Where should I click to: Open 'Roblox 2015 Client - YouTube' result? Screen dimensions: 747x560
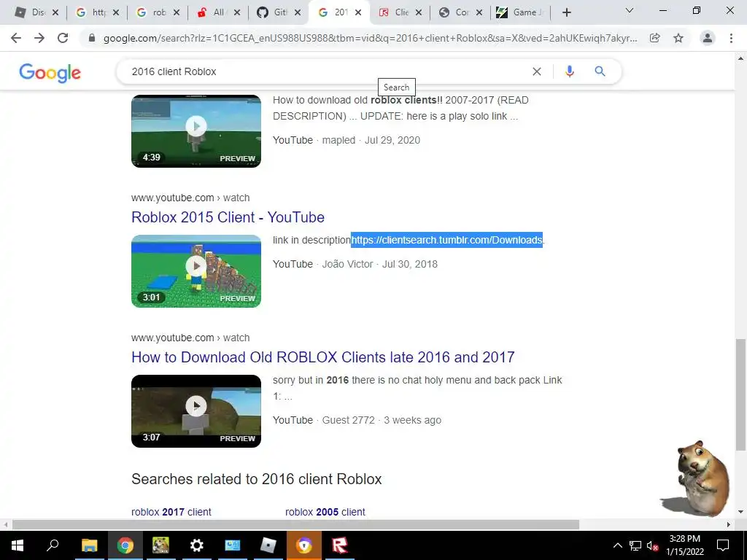(228, 217)
